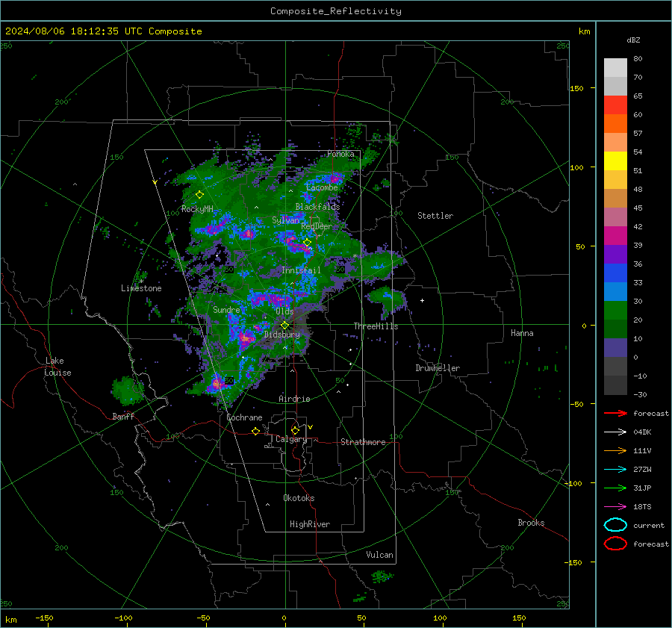Select the orange 111V arrow legend icon
Image resolution: width=672 pixels, height=628 pixels.
point(615,450)
